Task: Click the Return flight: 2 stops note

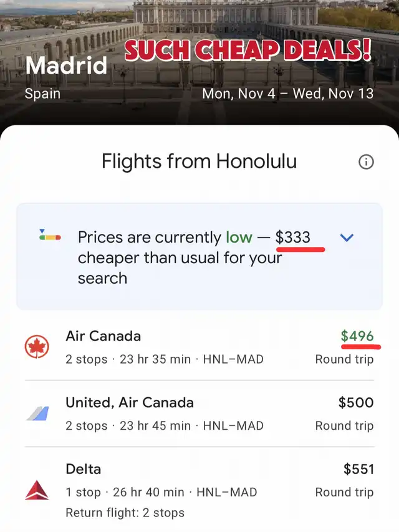Action: (x=125, y=513)
